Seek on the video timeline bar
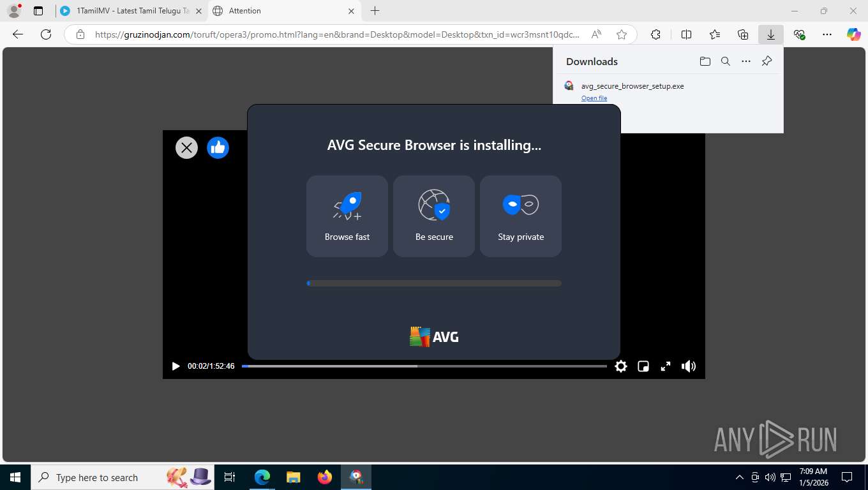 [424, 366]
